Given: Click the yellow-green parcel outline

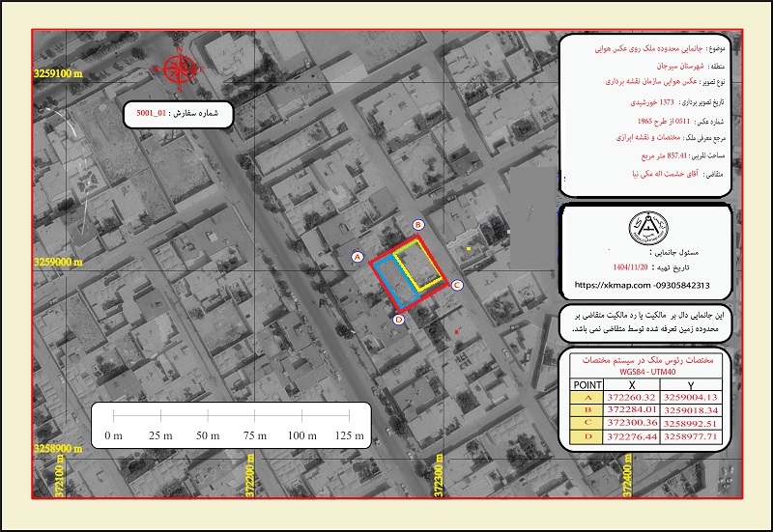Looking at the screenshot, I should (x=418, y=266).
